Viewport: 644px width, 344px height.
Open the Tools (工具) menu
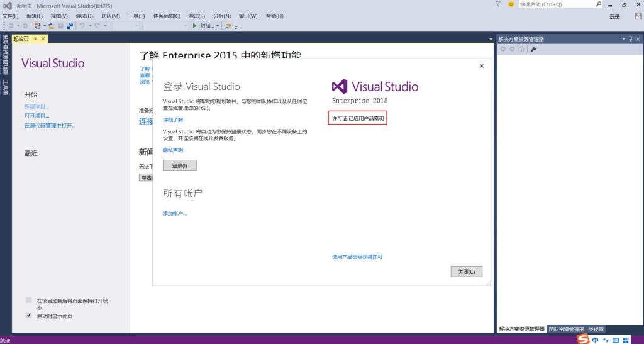136,16
